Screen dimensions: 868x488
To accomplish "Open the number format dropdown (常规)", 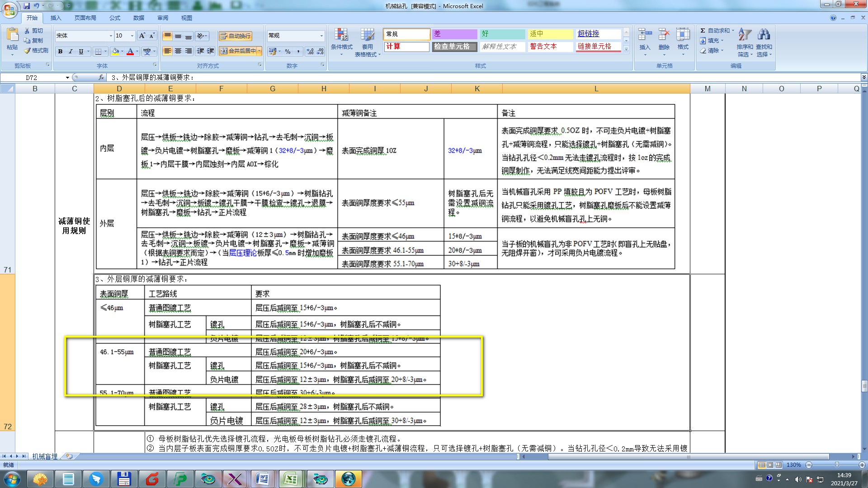I will (321, 36).
